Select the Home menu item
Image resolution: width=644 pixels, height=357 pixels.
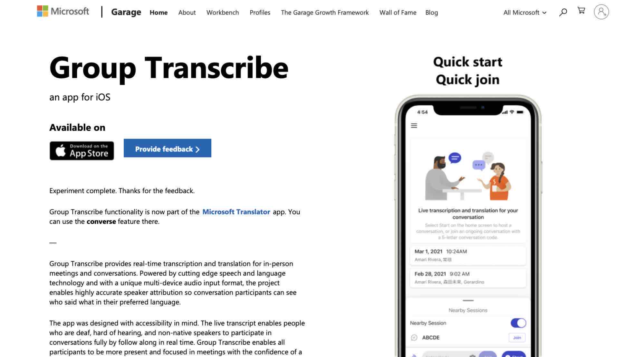(159, 12)
